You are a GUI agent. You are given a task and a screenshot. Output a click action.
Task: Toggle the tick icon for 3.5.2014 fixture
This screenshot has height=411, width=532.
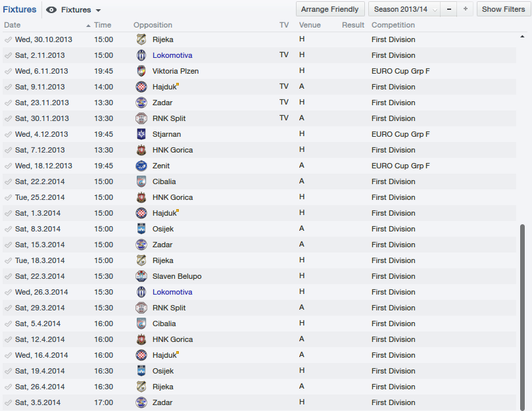(8, 402)
